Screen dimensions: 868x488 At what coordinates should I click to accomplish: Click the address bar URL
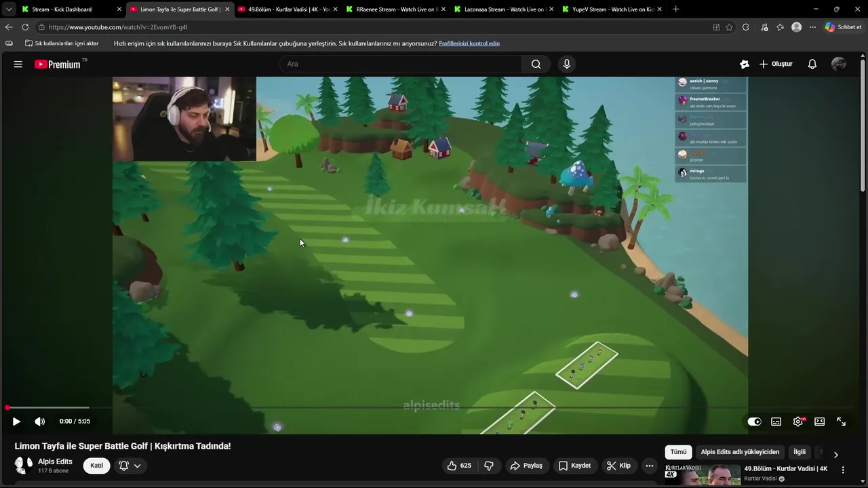pos(118,27)
